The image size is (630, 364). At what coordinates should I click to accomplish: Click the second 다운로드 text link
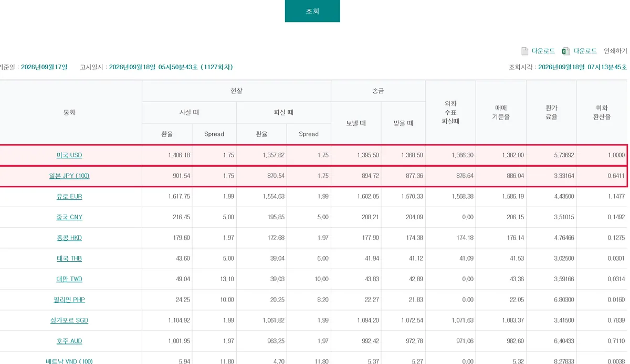[x=585, y=51]
